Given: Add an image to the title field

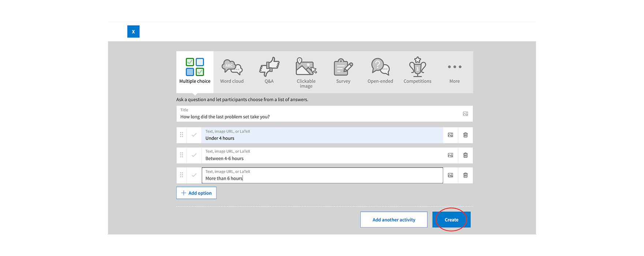Looking at the screenshot, I should click(465, 114).
